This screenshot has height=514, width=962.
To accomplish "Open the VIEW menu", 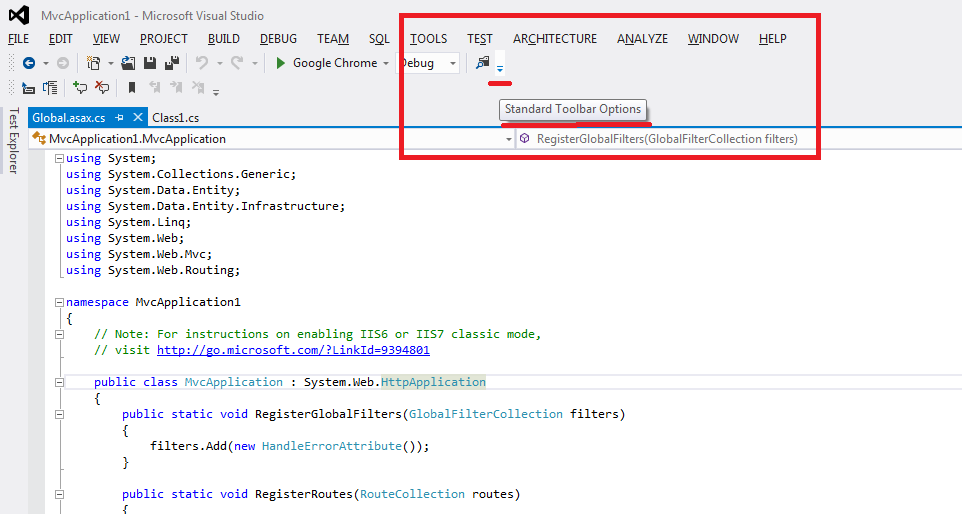I will point(106,39).
